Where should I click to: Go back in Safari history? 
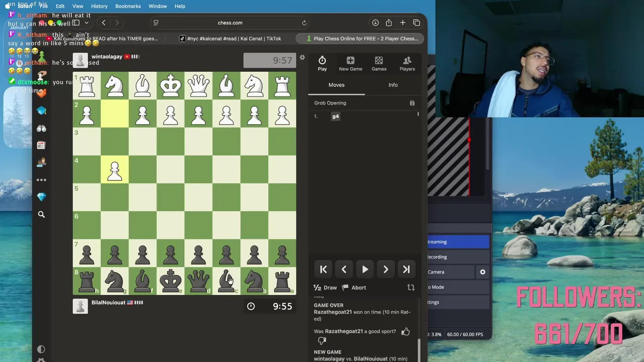point(104,23)
